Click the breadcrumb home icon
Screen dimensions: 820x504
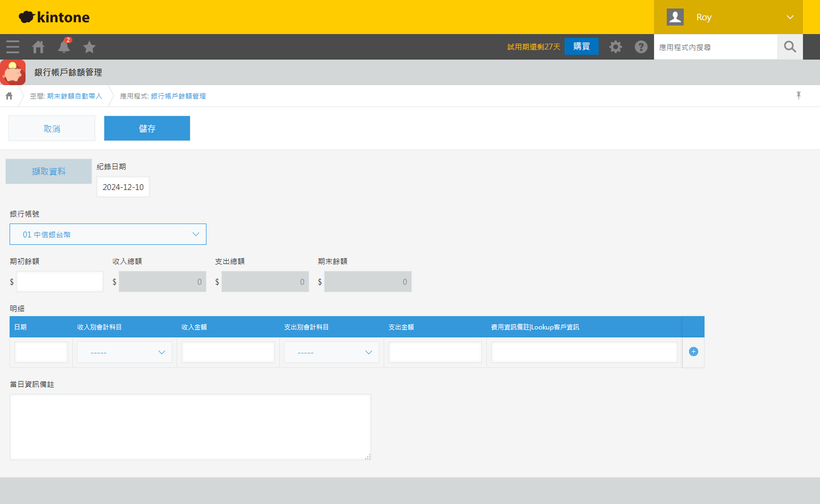[x=9, y=96]
